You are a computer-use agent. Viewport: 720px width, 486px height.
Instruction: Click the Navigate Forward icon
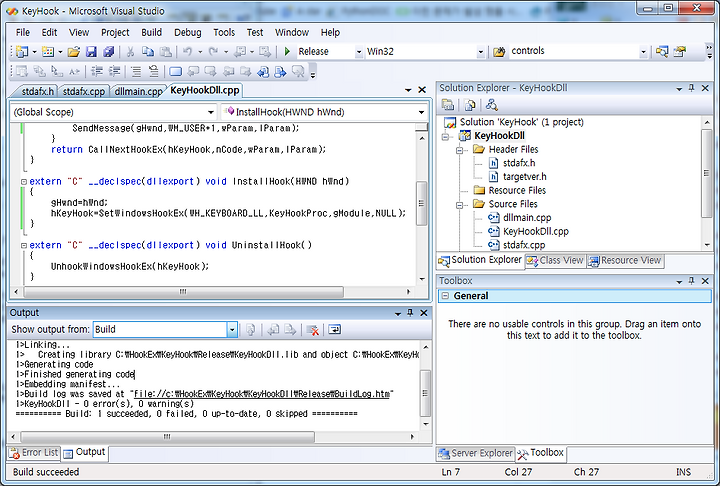[x=265, y=51]
